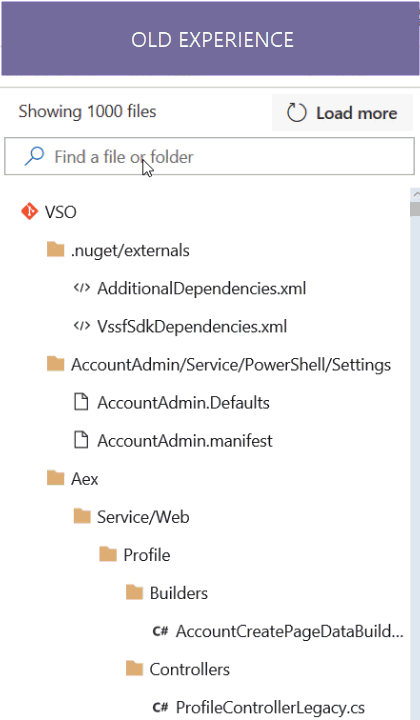Open the Builders folder
Screen dimensions: 420x720
point(179,594)
